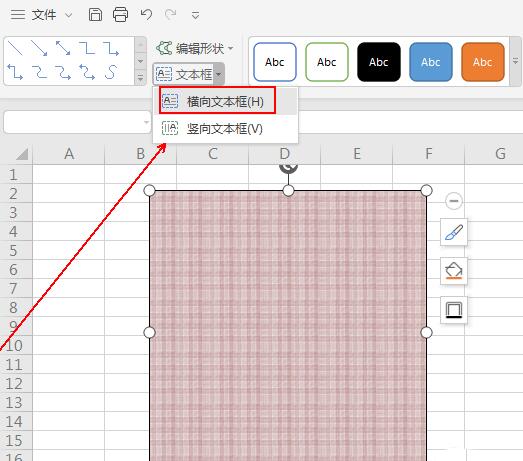The width and height of the screenshot is (523, 461).
Task: Open the 文本框 dropdown arrow
Action: 218,74
